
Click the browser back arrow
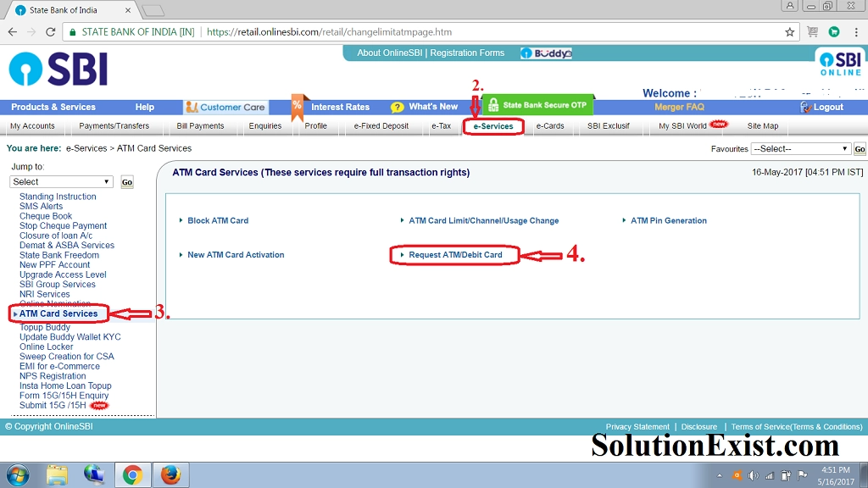click(x=12, y=32)
